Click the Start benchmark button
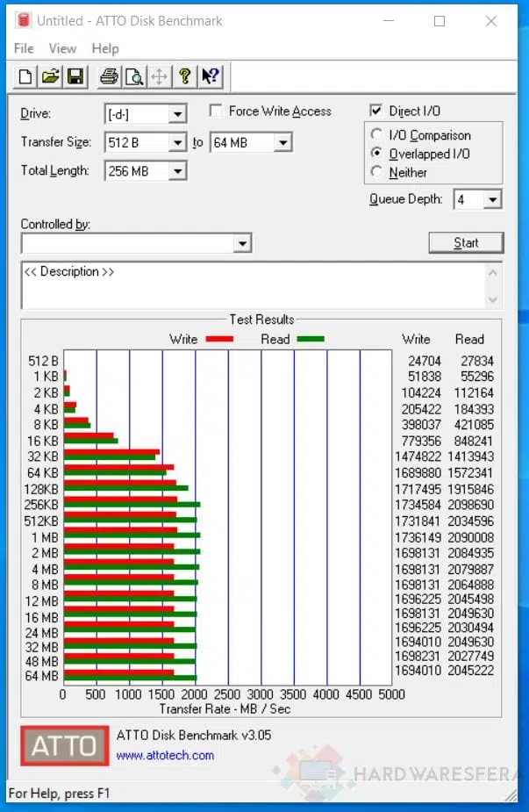 coord(466,242)
